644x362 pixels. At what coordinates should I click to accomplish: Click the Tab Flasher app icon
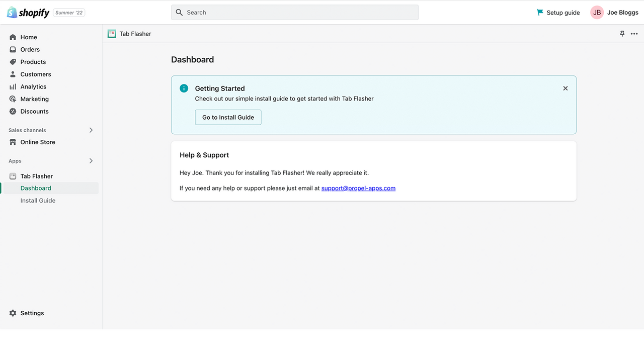[112, 33]
